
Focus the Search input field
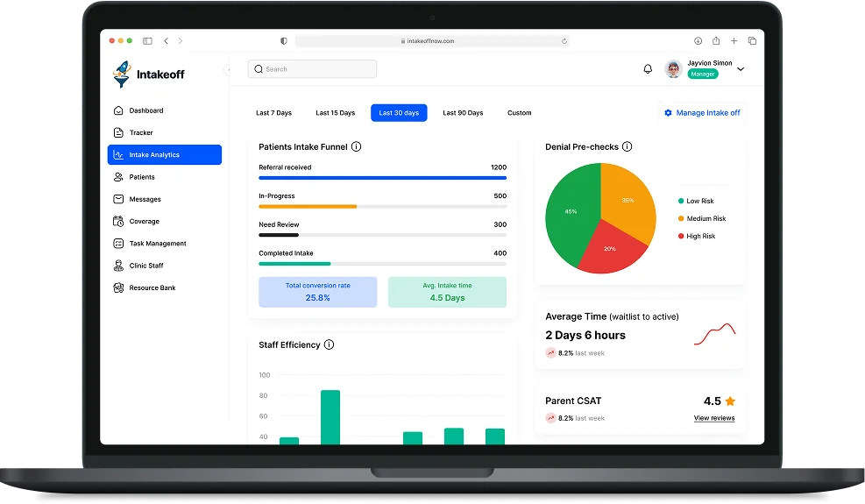point(312,69)
